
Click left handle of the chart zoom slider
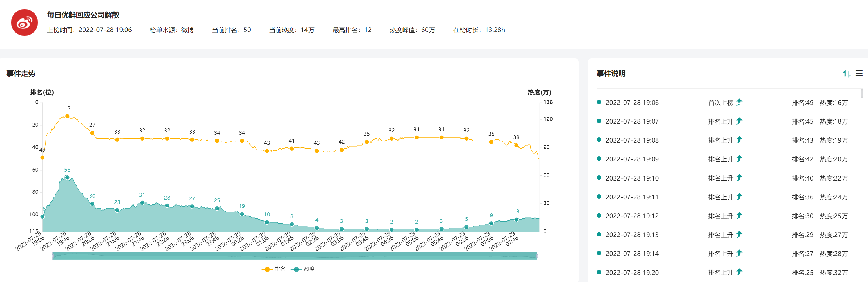53,256
